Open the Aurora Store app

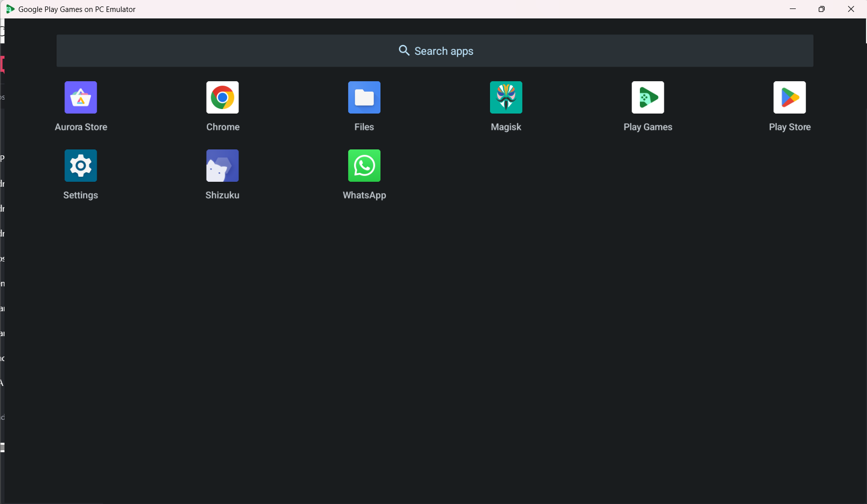(x=81, y=98)
